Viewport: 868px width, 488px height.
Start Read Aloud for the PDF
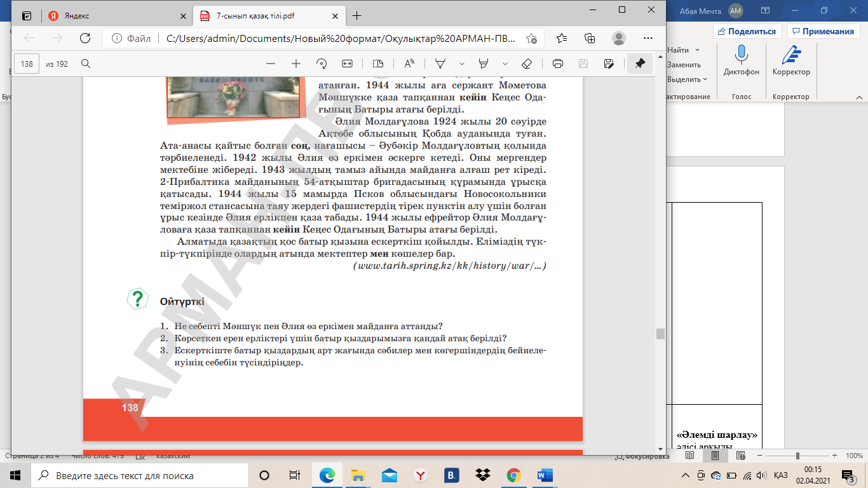[409, 64]
